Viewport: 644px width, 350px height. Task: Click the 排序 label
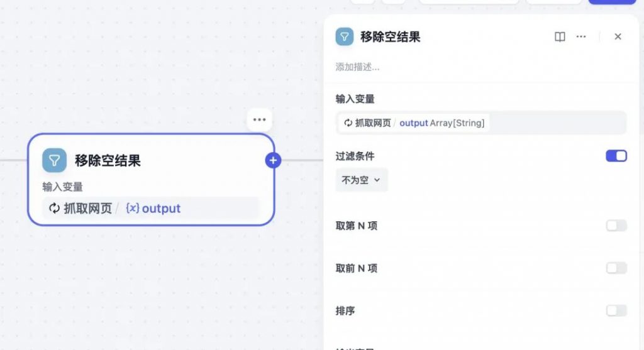[345, 310]
